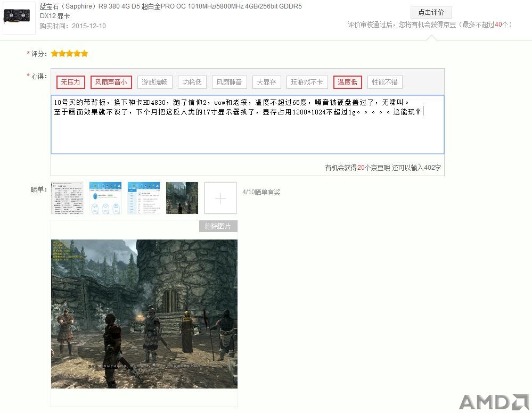Toggle the 大显存 tag
This screenshot has width=532, height=413.
(266, 82)
